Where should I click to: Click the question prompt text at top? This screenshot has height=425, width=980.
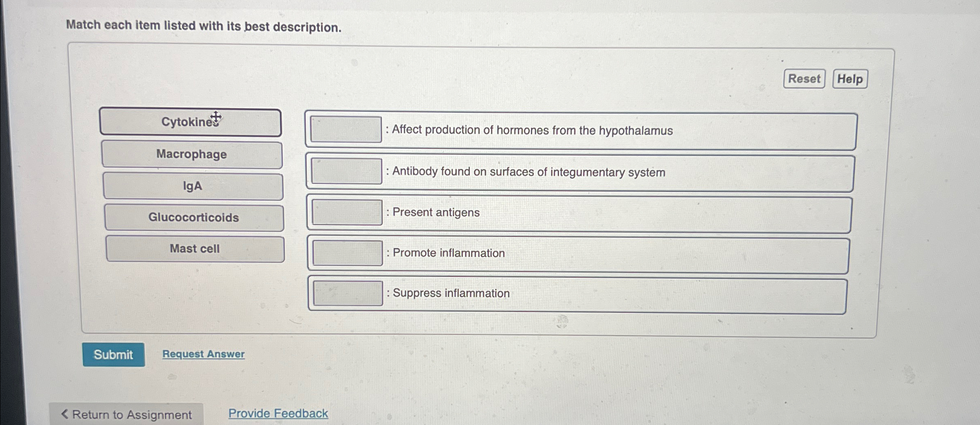click(204, 26)
